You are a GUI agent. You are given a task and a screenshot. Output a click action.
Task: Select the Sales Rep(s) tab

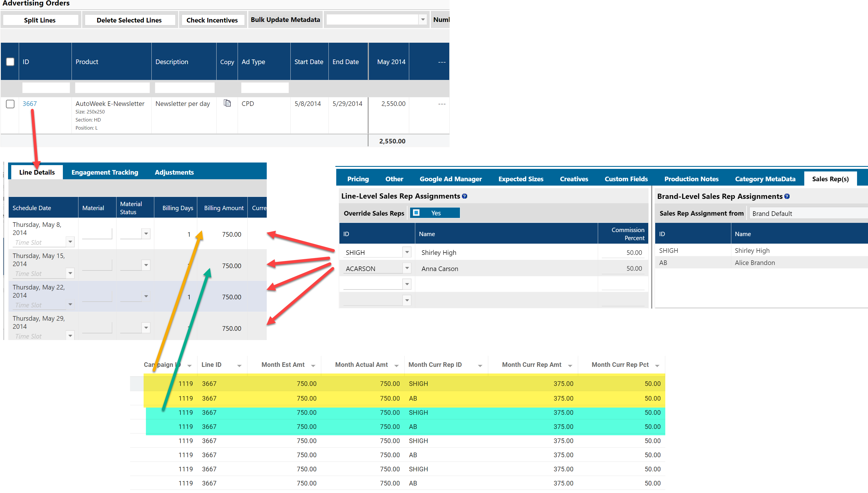[830, 179]
